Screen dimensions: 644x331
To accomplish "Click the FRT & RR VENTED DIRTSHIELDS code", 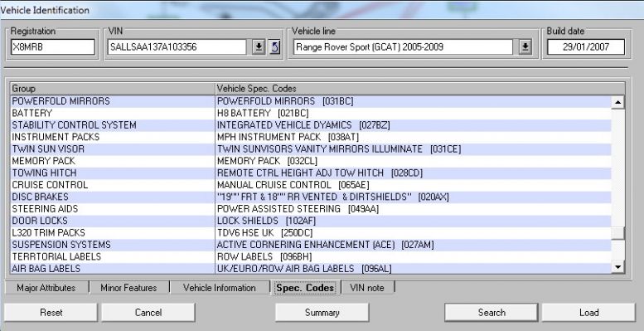I will pos(332,197).
